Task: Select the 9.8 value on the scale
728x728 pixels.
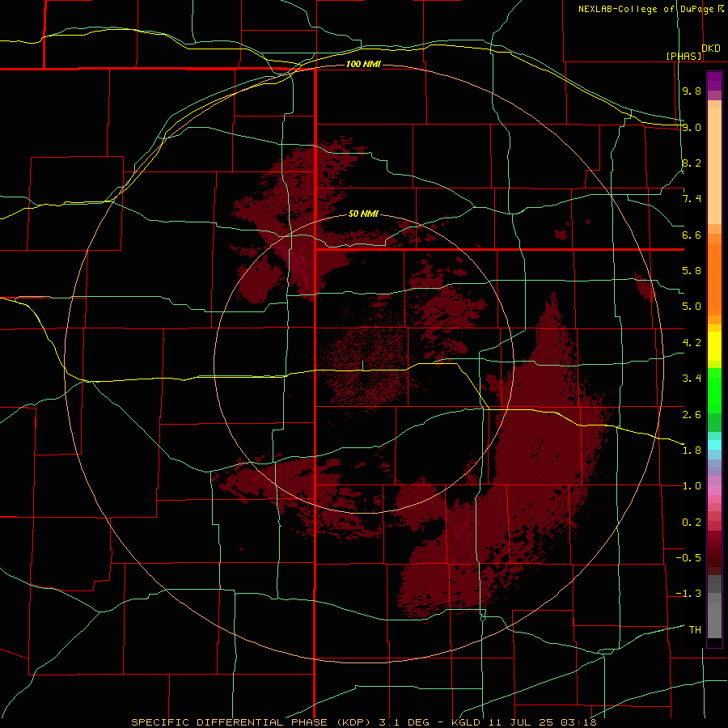Action: [x=692, y=91]
